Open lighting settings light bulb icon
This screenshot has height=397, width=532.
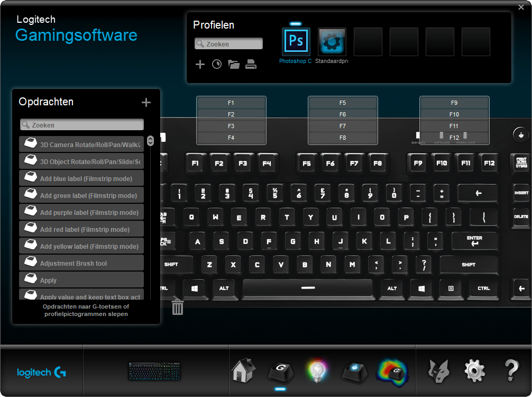317,370
